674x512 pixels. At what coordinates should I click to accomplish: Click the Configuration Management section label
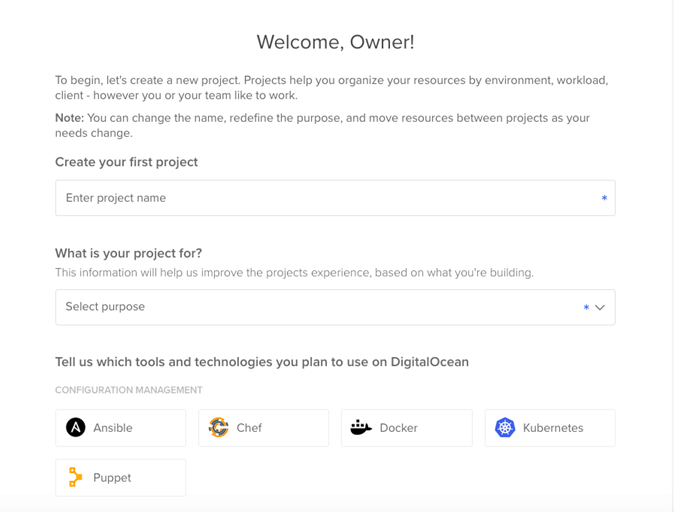click(x=129, y=390)
